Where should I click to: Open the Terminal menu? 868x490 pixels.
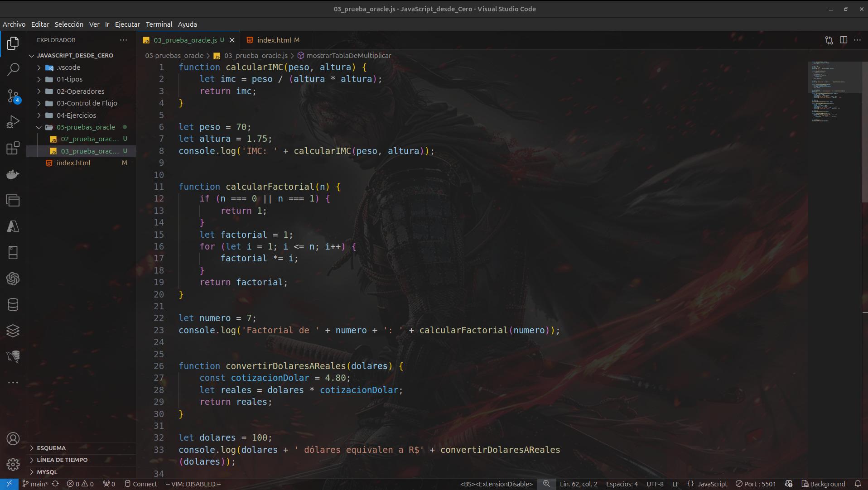tap(159, 24)
